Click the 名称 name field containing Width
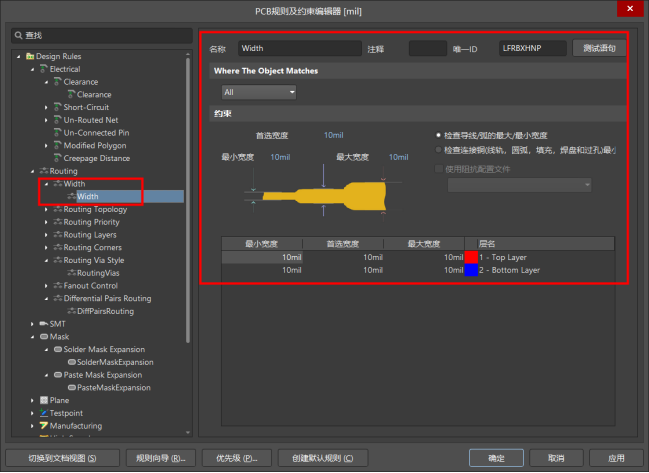 click(299, 48)
